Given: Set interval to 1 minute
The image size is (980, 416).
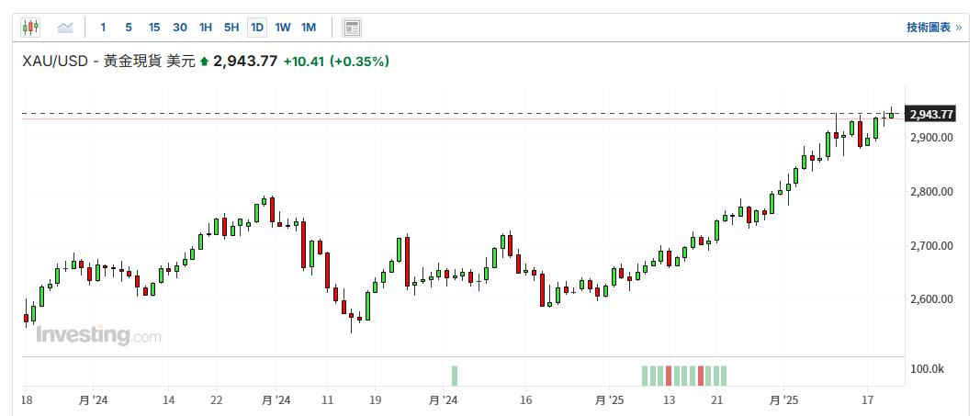Looking at the screenshot, I should point(103,27).
